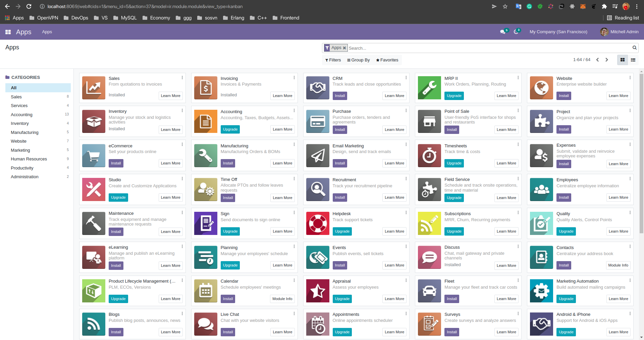Click the Invoicing app icon
Viewport: 644px width, 340px height.
(x=206, y=88)
